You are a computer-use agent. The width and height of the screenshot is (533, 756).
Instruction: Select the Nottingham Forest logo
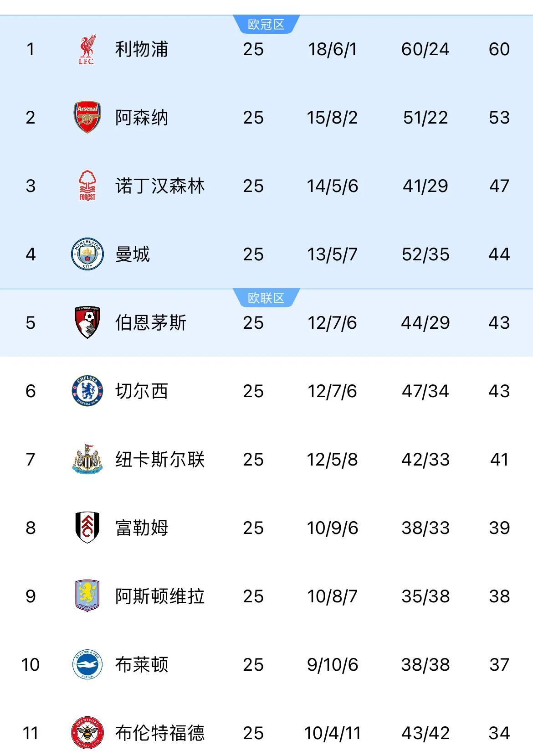click(87, 186)
